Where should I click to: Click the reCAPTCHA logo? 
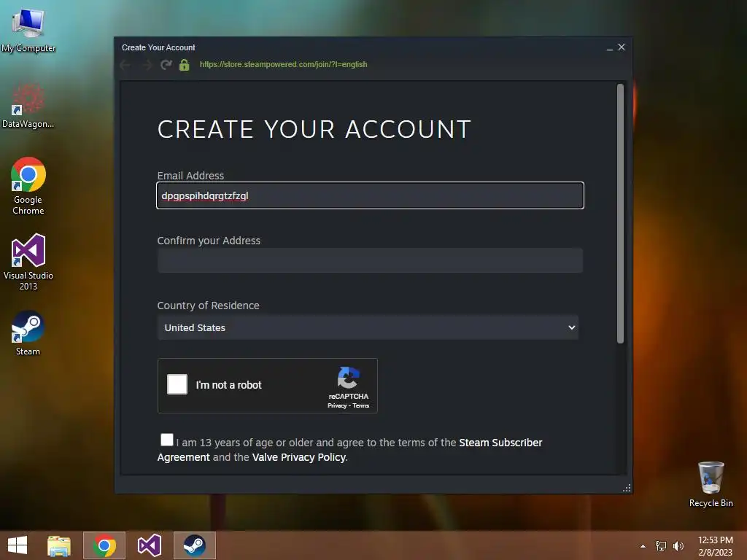pyautogui.click(x=348, y=378)
